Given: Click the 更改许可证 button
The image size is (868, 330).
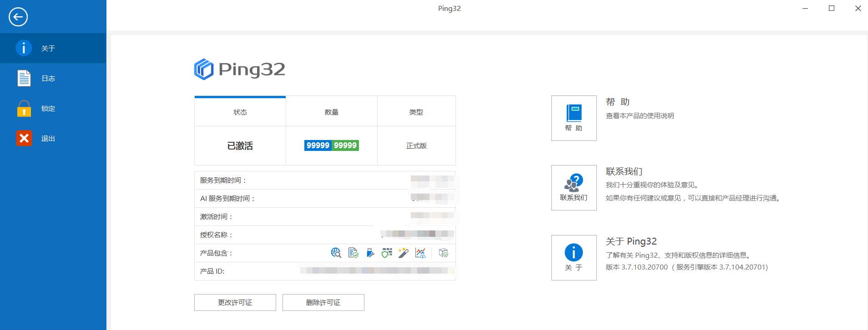Looking at the screenshot, I should point(235,302).
